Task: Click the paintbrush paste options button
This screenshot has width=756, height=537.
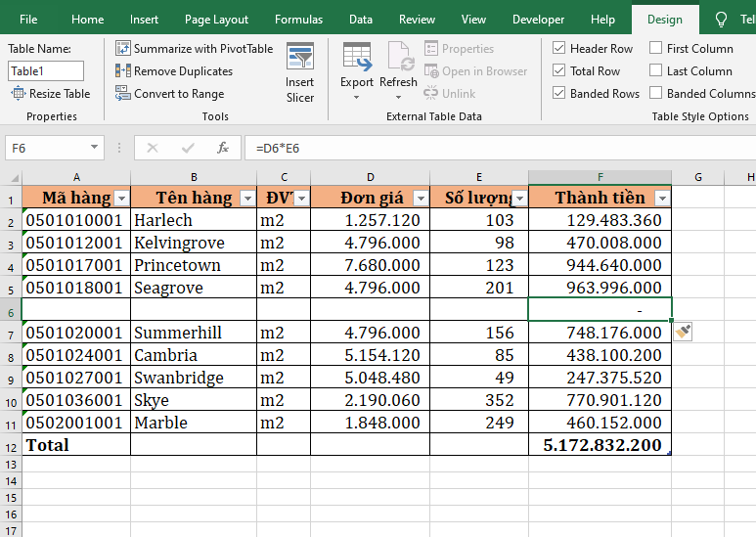Action: 684,332
